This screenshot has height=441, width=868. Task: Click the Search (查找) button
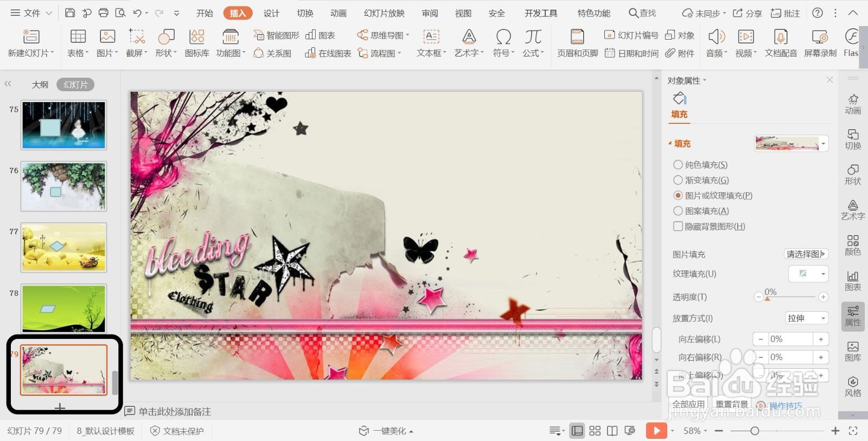click(642, 13)
